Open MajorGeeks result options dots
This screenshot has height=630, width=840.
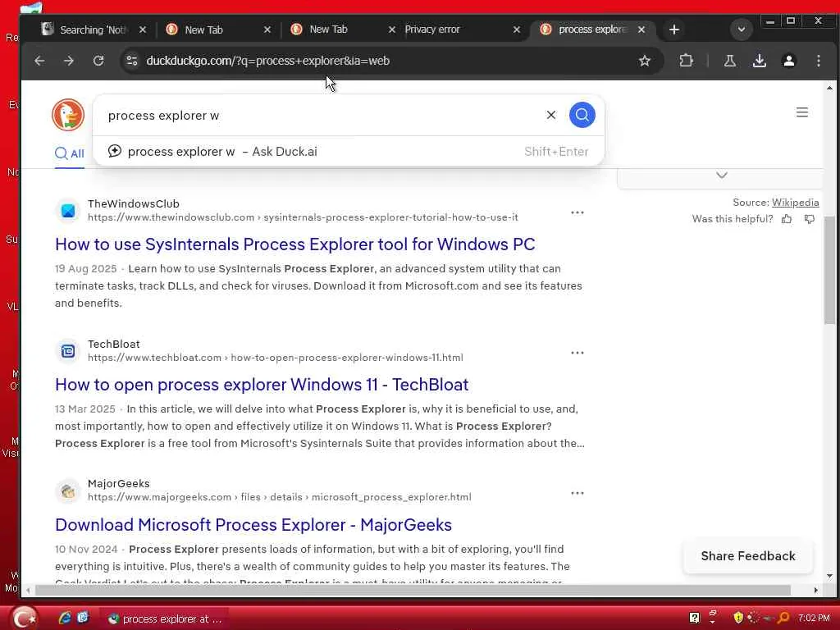(577, 493)
